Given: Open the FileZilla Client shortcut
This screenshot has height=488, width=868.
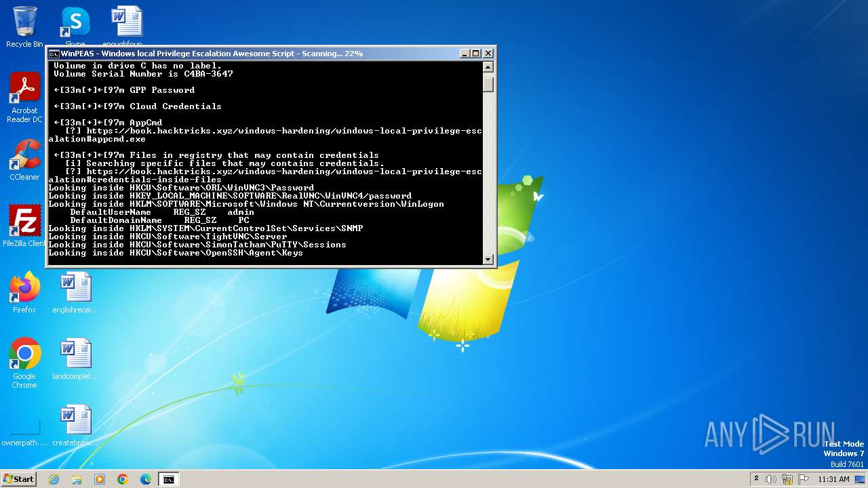Looking at the screenshot, I should tap(24, 226).
